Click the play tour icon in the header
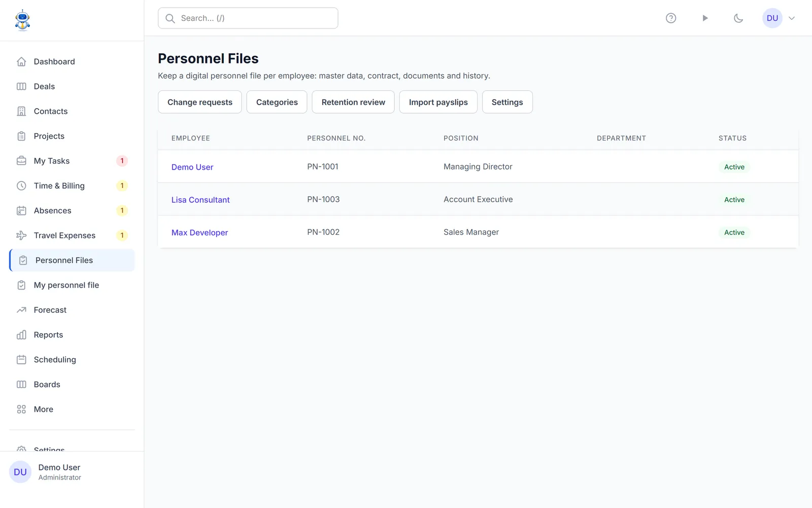 [705, 18]
